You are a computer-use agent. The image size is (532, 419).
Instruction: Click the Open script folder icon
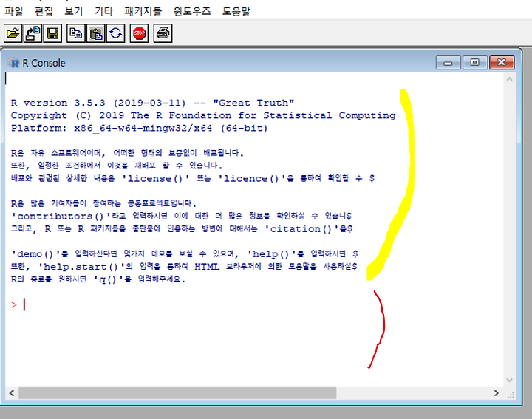tap(13, 33)
